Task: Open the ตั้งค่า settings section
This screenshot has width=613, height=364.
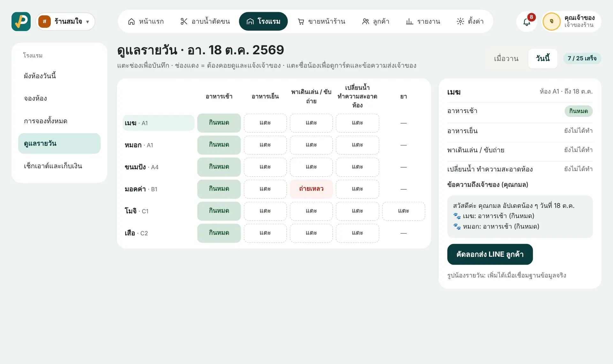Action: pos(470,21)
